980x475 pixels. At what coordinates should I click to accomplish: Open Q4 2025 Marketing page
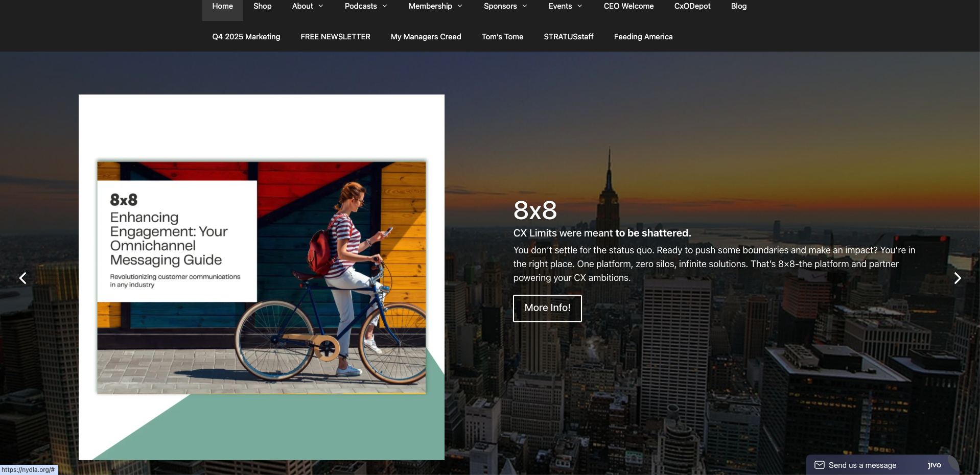pyautogui.click(x=246, y=37)
